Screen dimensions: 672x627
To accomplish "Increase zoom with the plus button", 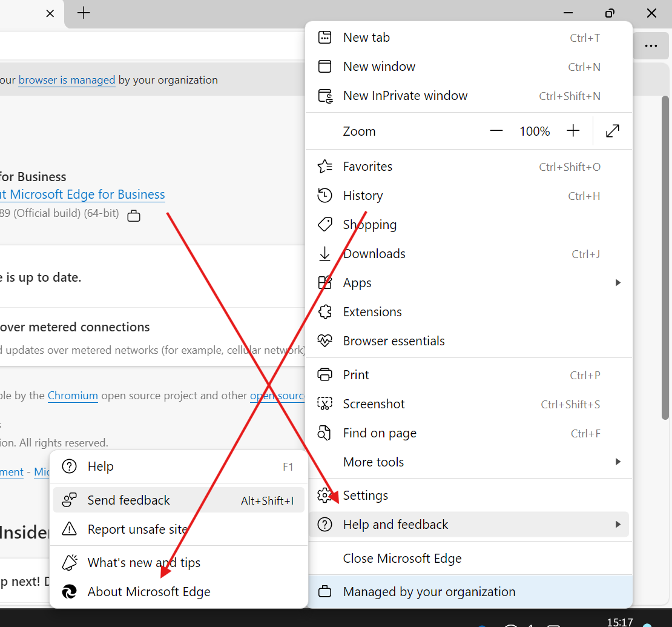I will (573, 131).
